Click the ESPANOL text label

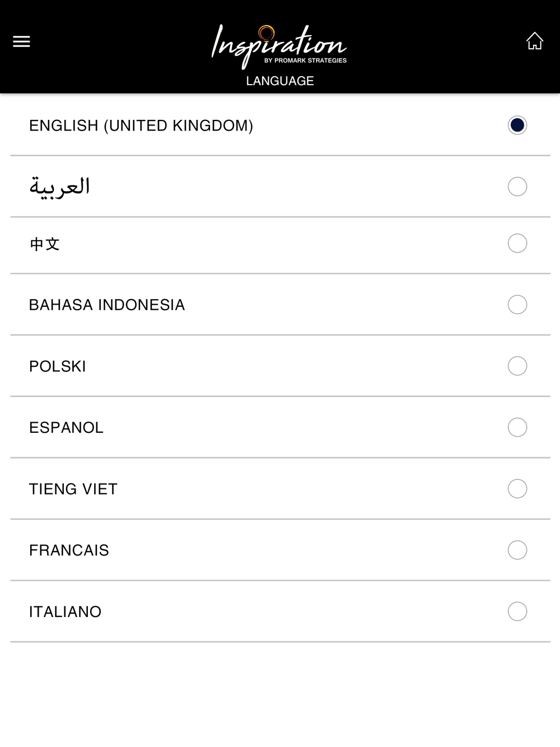coord(66,428)
